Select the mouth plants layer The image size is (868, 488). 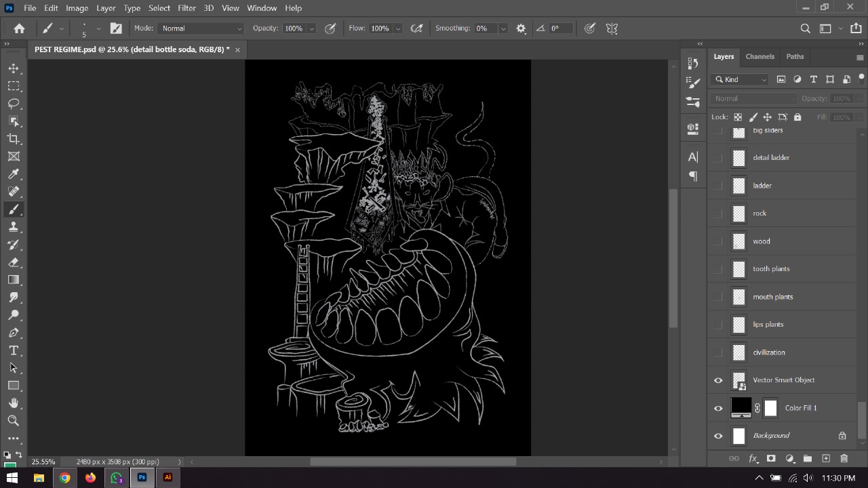coord(783,297)
